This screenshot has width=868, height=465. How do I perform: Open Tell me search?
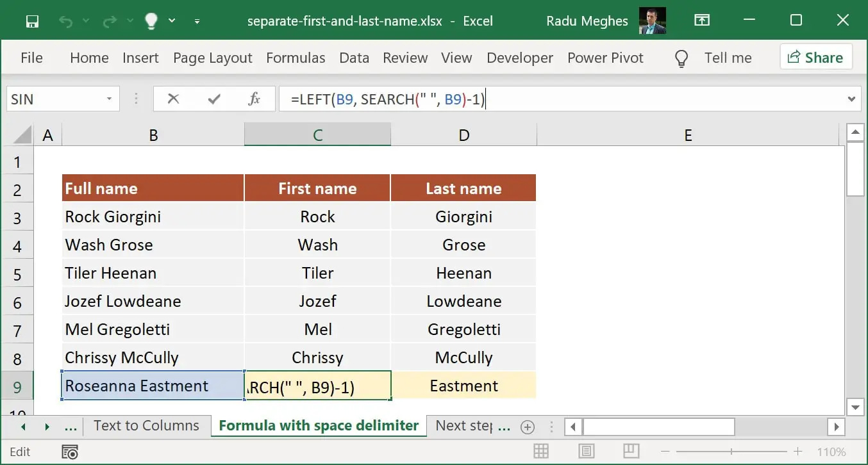(728, 58)
